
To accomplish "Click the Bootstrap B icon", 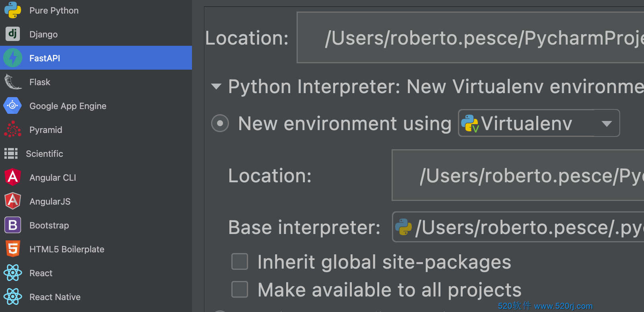I will (x=13, y=225).
